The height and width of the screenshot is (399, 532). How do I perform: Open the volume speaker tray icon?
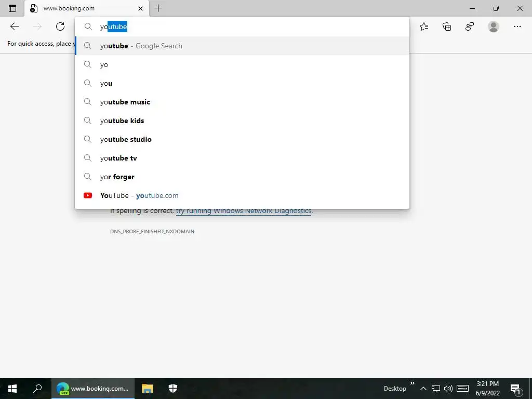[448, 389]
